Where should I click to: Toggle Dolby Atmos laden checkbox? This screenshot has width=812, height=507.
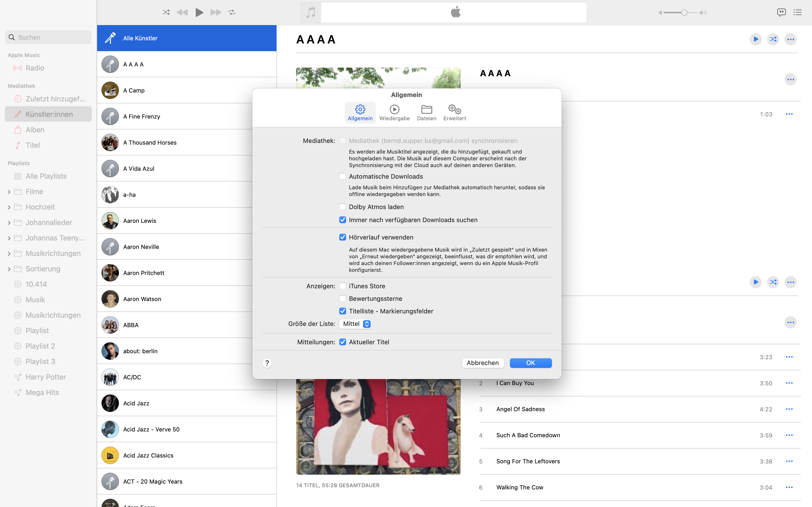343,207
